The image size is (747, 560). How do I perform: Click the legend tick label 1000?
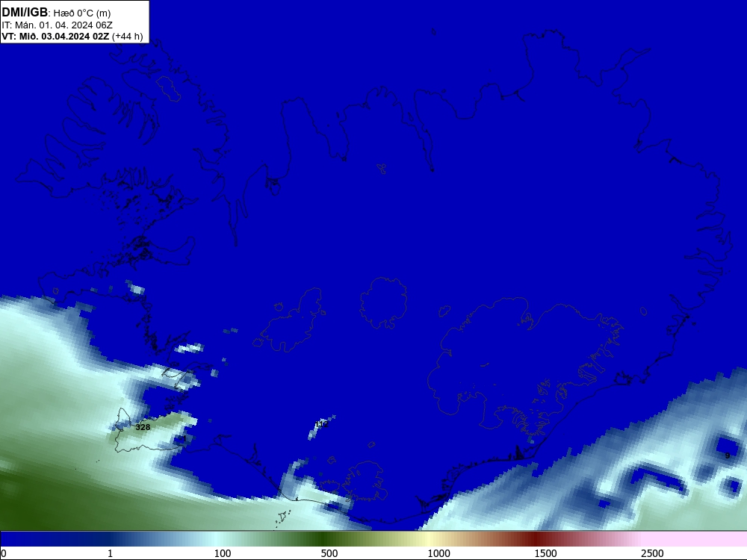pos(438,553)
